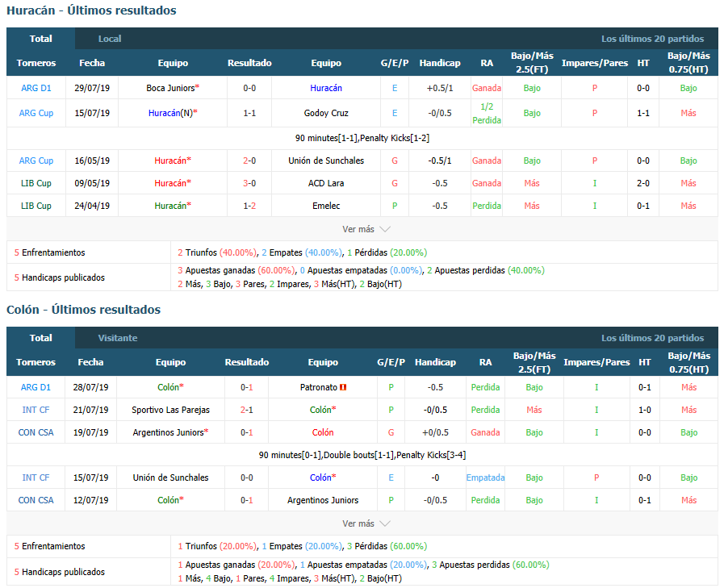This screenshot has height=588, width=724.
Task: Open the Total tab in Colón results
Action: click(x=40, y=338)
